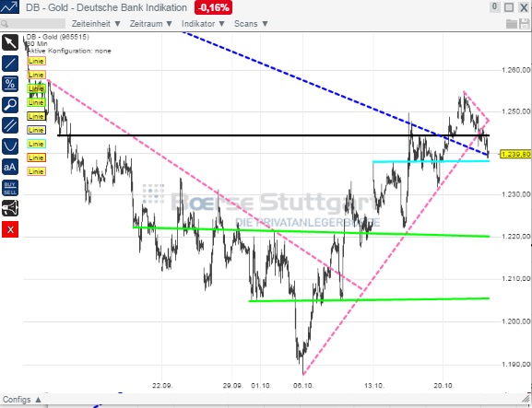Click the 22.09. date axis label
The width and height of the screenshot is (532, 408).
pyautogui.click(x=162, y=386)
